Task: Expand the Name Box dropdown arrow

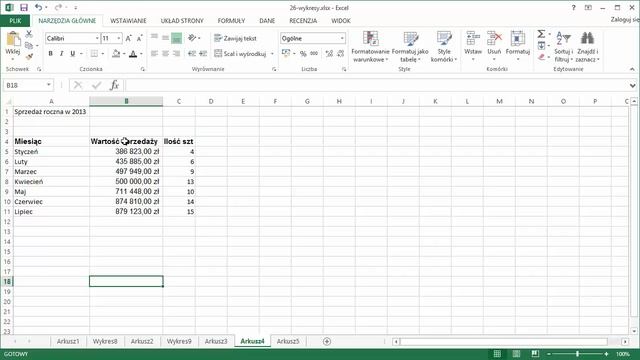Action: click(x=49, y=85)
